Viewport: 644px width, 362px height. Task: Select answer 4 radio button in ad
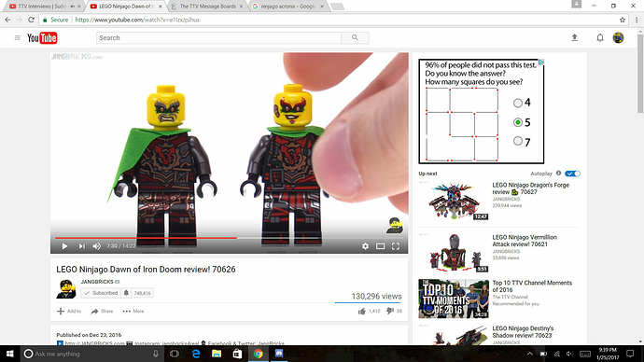tap(517, 103)
